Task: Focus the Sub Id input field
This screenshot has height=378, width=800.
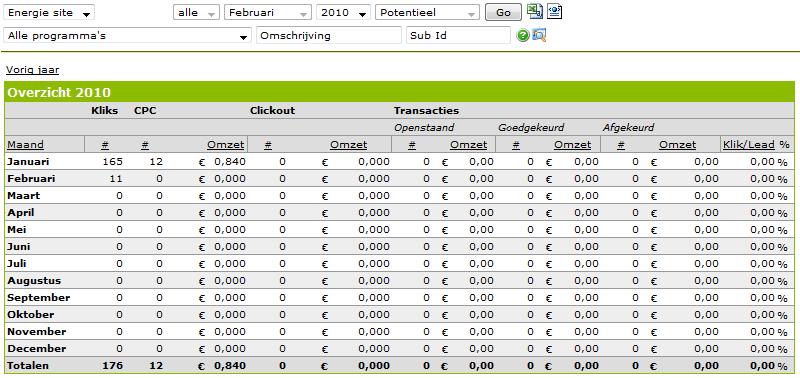Action: (x=458, y=36)
